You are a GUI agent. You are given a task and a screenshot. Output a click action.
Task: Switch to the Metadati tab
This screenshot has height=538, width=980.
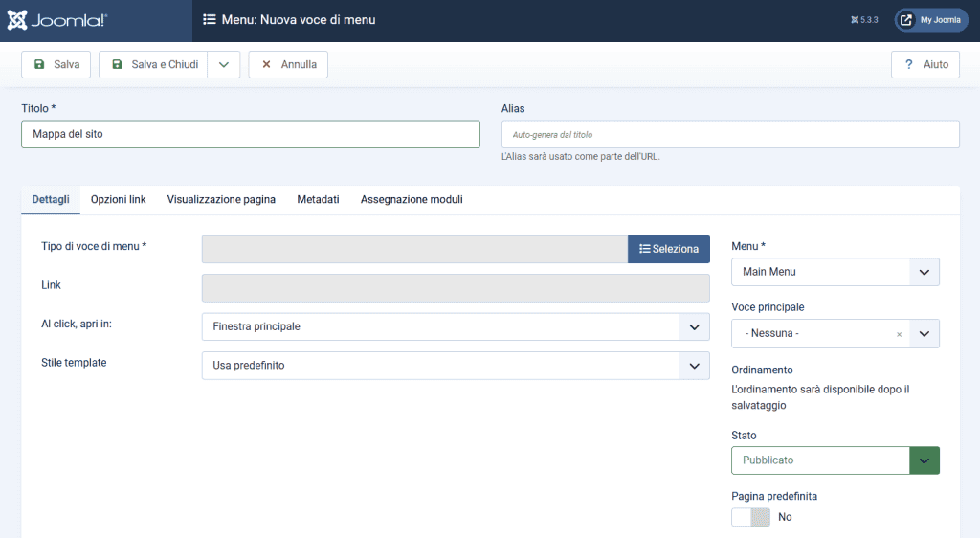pos(318,200)
